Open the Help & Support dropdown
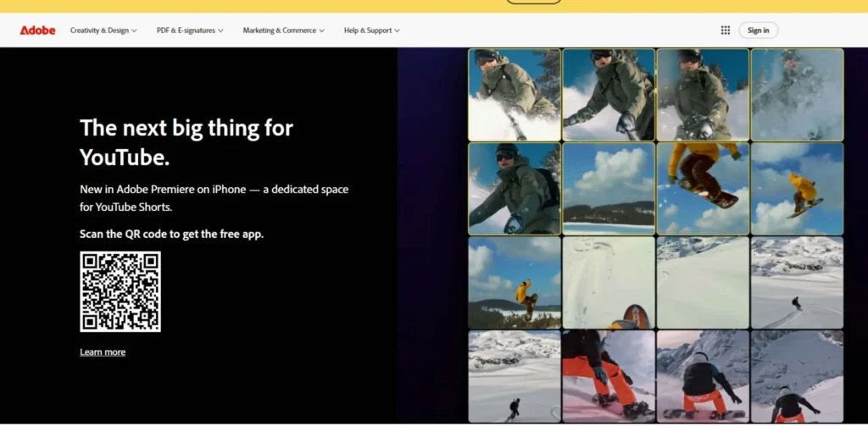 (371, 30)
